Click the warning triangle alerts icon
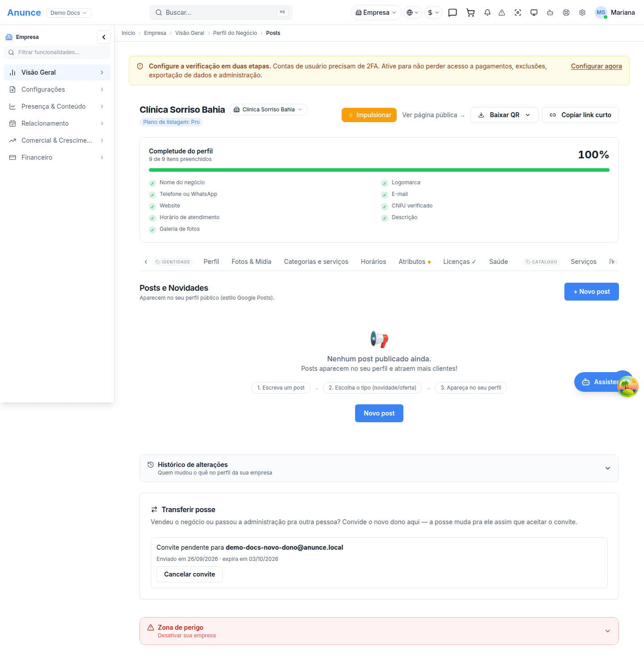The width and height of the screenshot is (644, 670). [x=502, y=13]
